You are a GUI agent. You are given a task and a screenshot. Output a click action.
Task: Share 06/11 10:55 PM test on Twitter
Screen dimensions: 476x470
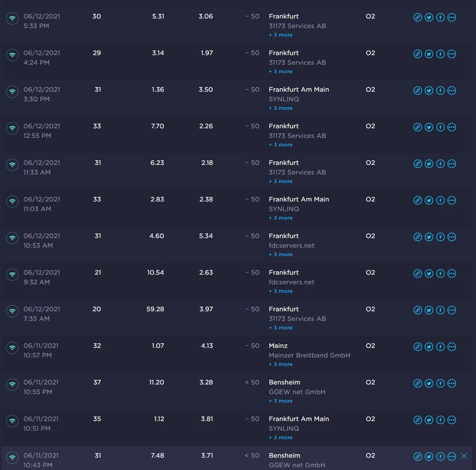pos(429,383)
